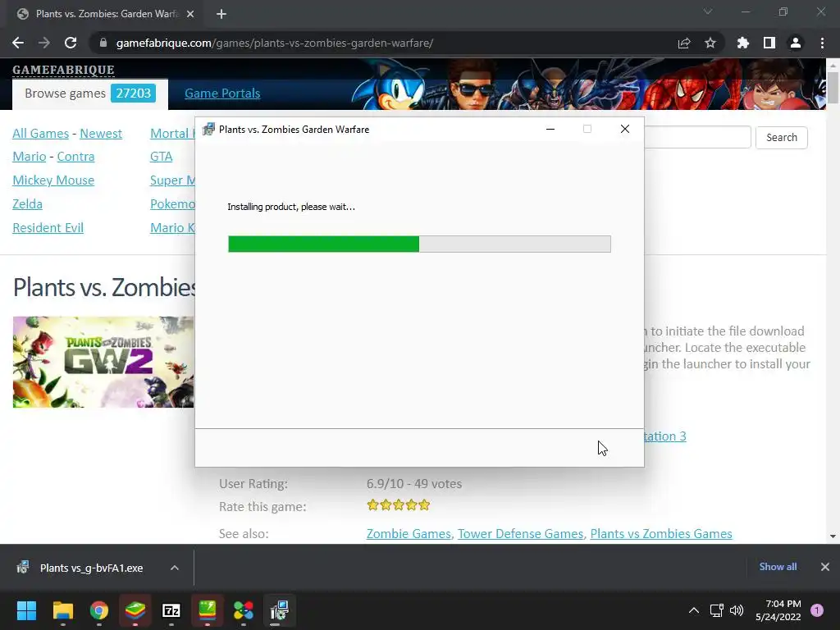
Task: Open BlueStacks from the taskbar
Action: pos(135,610)
